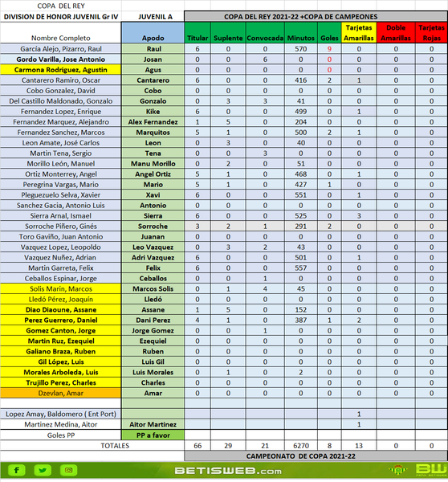448x482 pixels.
Task: Select yellow cell Lledó Pérez, Joaquín
Action: [x=61, y=300]
